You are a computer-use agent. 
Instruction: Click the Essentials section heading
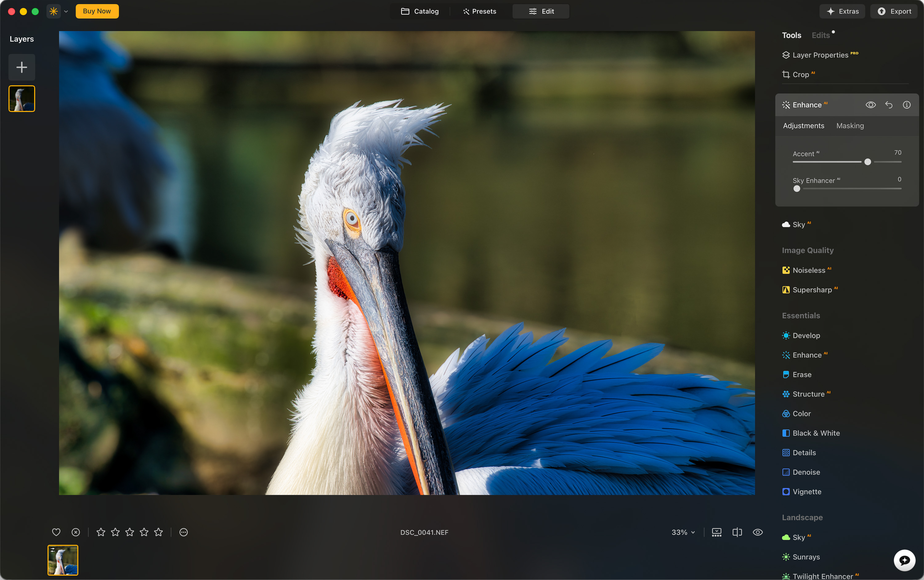(801, 316)
